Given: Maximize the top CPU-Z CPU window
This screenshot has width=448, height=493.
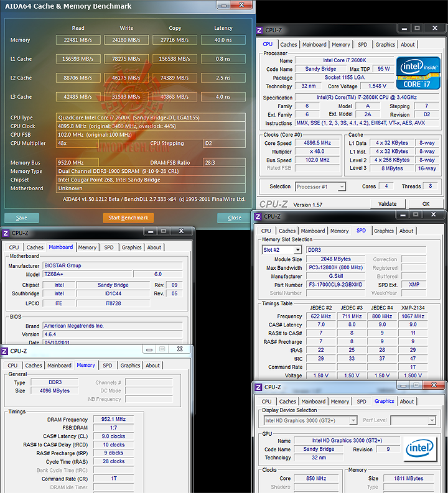Looking at the screenshot, I should click(417, 29).
